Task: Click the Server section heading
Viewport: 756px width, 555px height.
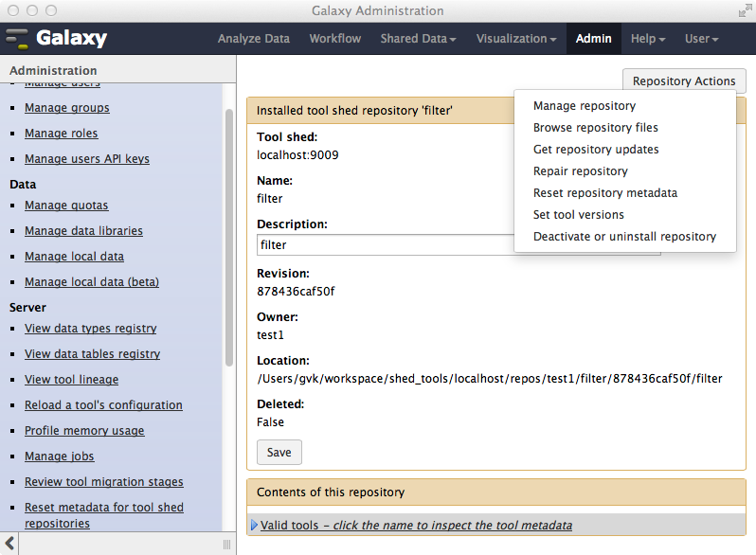Action: point(27,308)
